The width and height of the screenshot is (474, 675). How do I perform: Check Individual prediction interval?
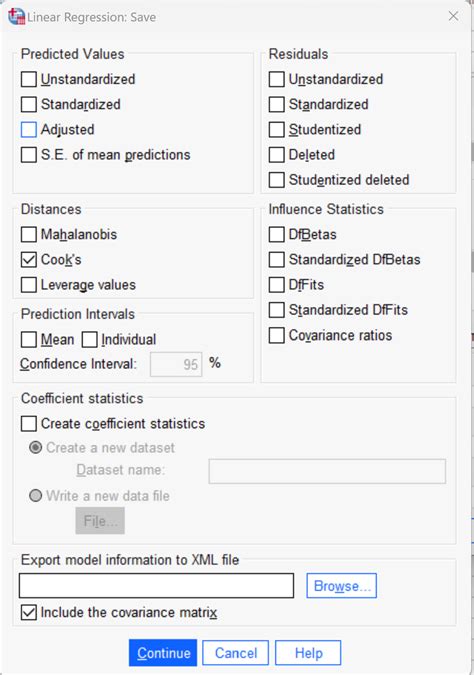pos(90,340)
